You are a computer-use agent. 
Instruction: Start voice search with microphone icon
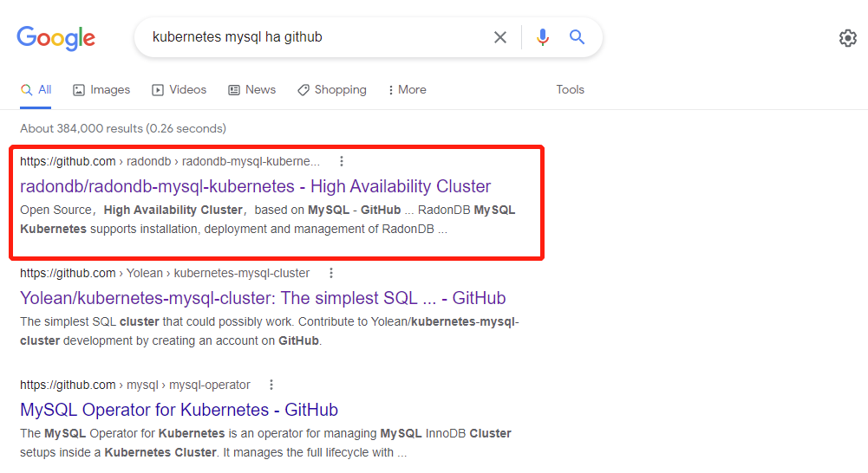543,37
